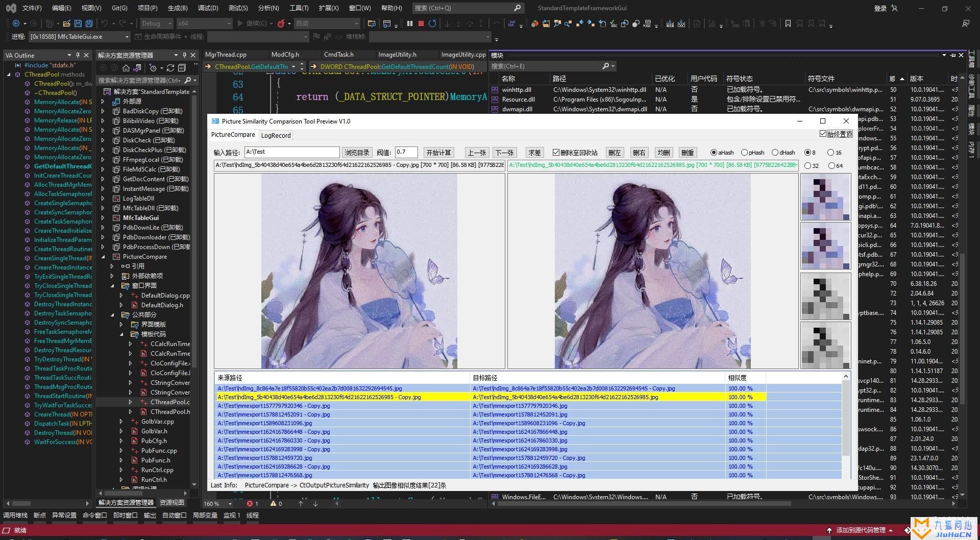This screenshot has height=540, width=980.
Task: Collapse all nodes in Solution Explorer
Action: pos(182,68)
